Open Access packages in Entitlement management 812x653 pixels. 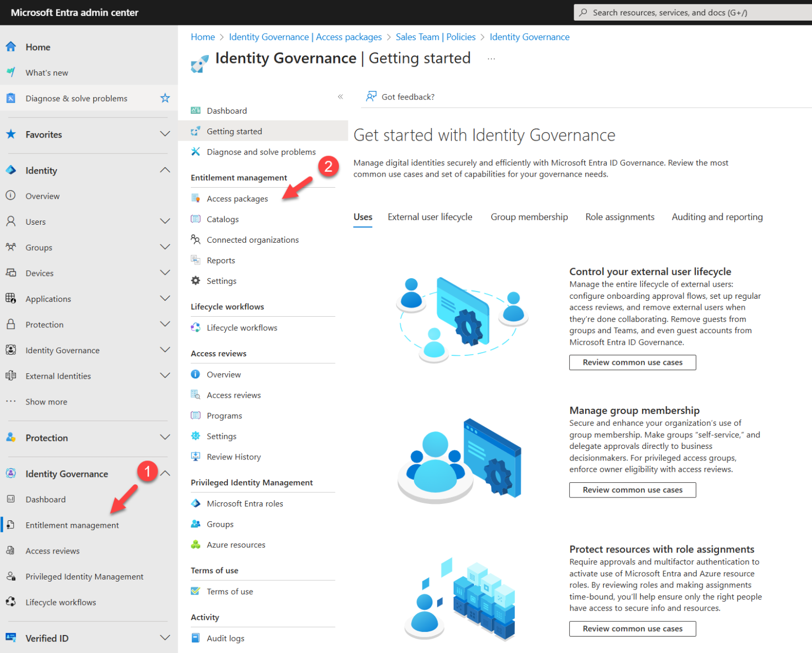(237, 198)
